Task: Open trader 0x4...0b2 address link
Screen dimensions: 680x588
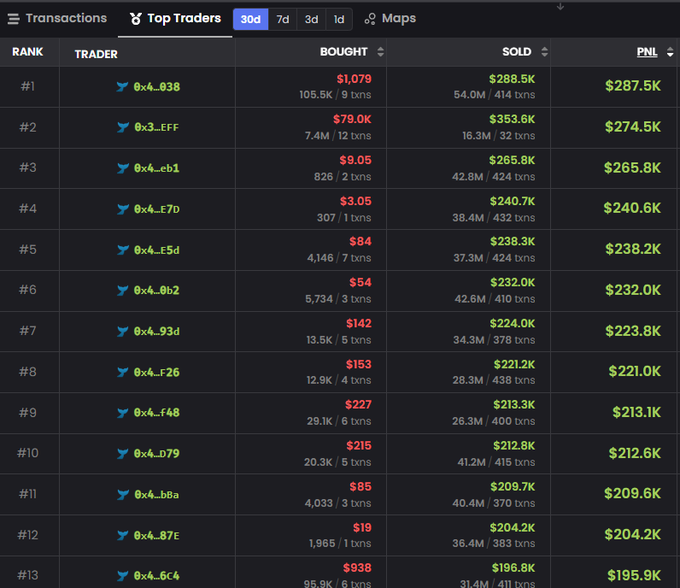Action: click(157, 290)
